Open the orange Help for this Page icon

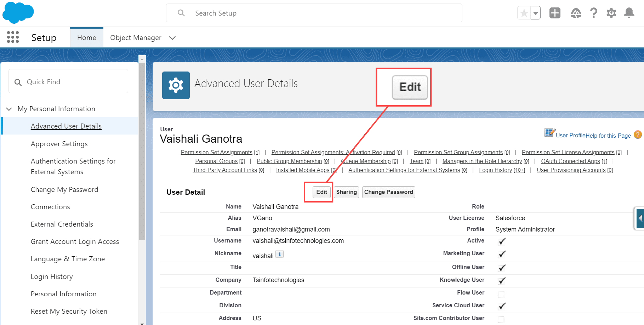(638, 135)
